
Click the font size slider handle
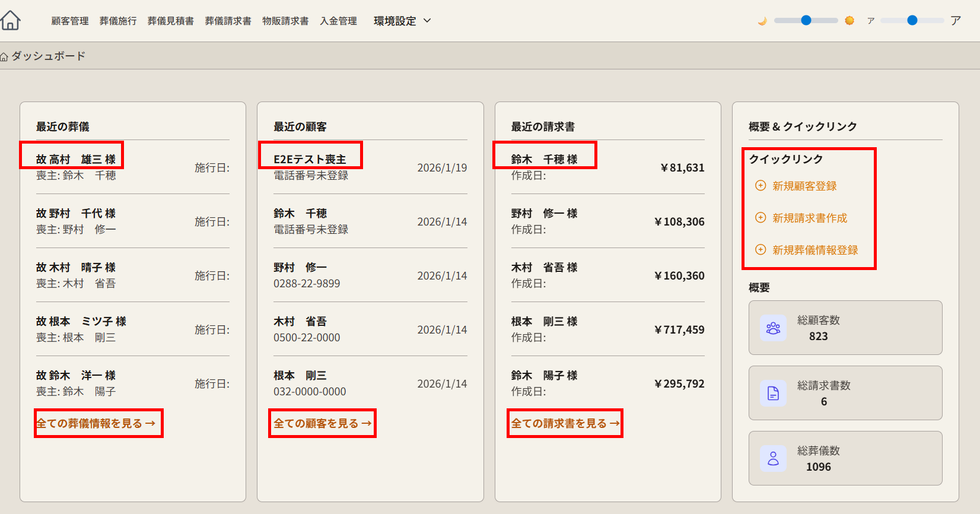point(912,20)
